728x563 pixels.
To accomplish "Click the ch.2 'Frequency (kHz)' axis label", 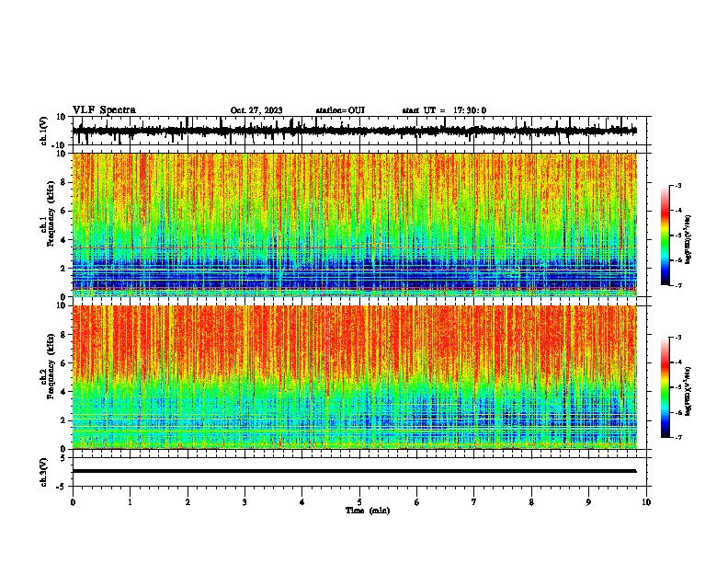I will (x=51, y=366).
